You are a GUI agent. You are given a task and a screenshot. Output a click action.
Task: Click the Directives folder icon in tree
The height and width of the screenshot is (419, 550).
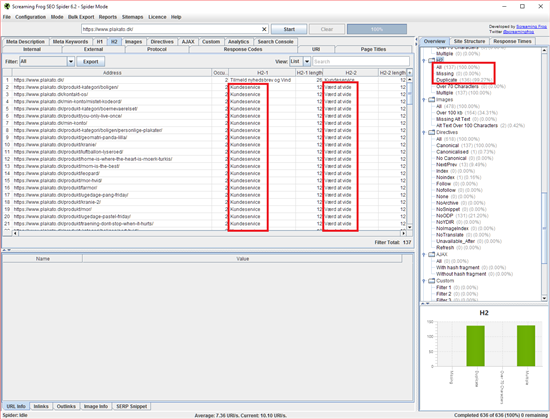tap(432, 132)
